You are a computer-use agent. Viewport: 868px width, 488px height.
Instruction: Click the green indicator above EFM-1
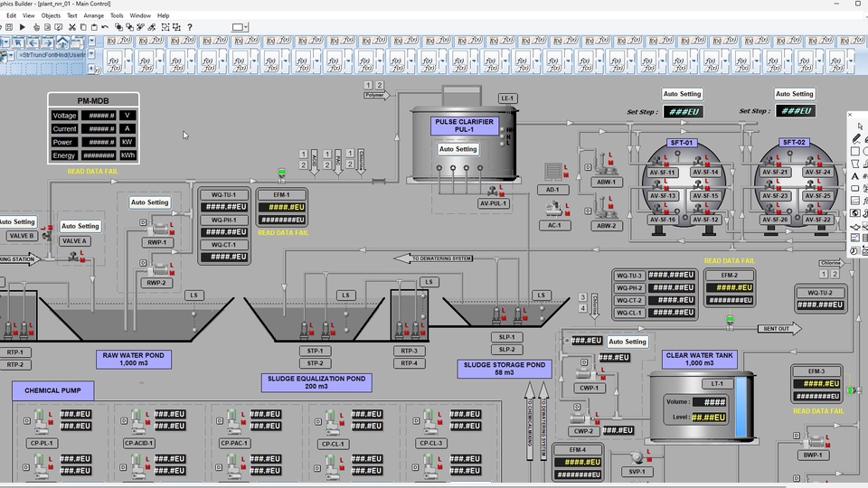pos(281,174)
